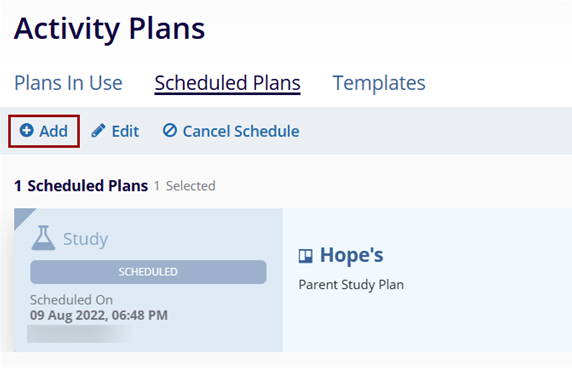Click the board icon beside Hope's

point(305,256)
